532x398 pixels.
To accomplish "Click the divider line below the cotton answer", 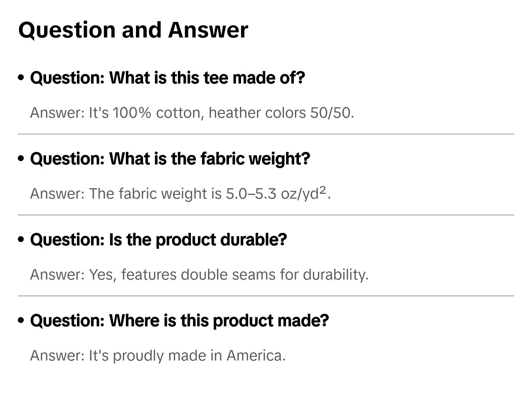I will pyautogui.click(x=266, y=134).
